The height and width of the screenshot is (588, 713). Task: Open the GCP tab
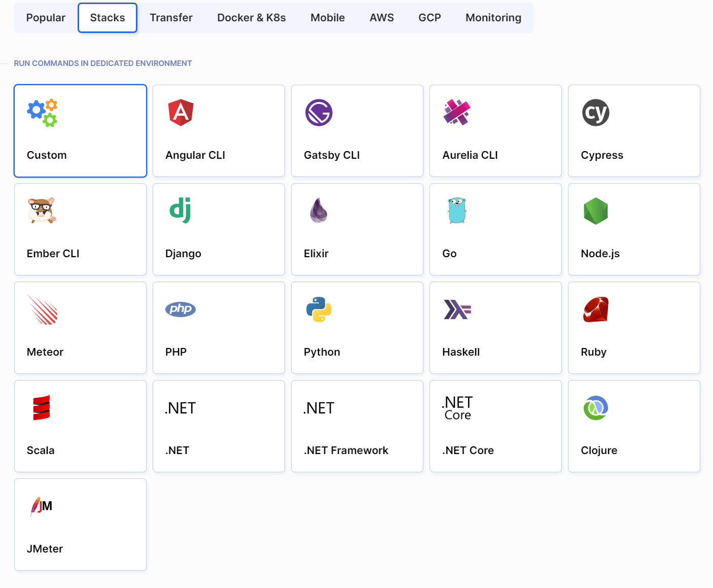430,18
